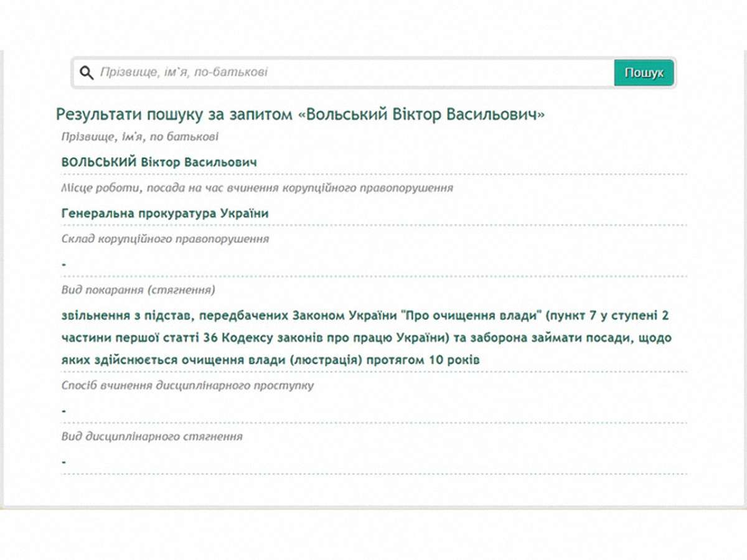Click the 'Вид покарання (стягнення)' label
The height and width of the screenshot is (560, 747).
tap(139, 290)
